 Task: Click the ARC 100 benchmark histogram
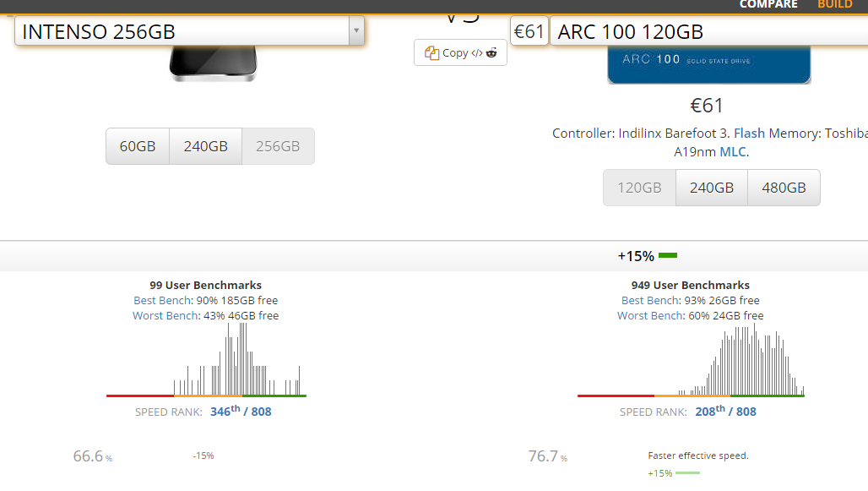691,360
